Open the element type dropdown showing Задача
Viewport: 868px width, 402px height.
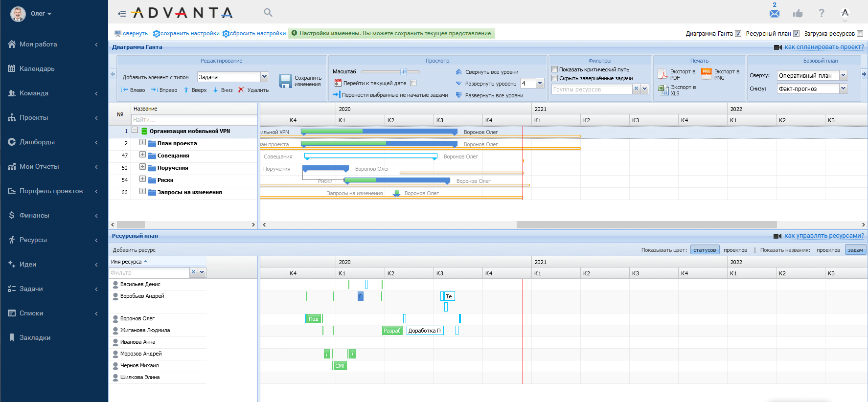[233, 77]
